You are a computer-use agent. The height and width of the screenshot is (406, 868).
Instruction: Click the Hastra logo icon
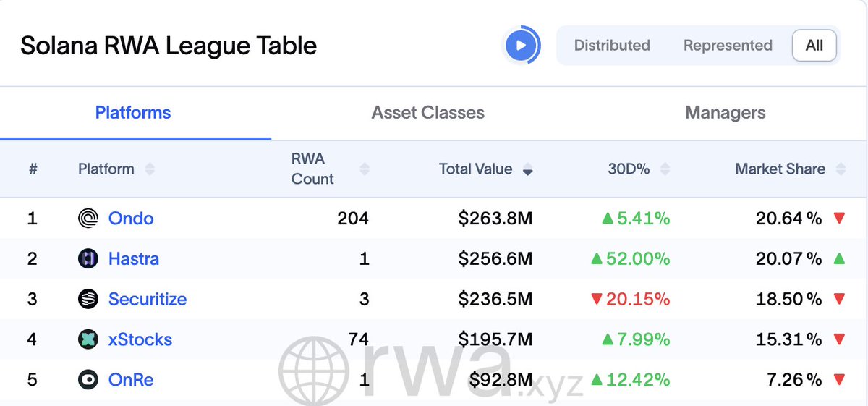[x=88, y=259]
